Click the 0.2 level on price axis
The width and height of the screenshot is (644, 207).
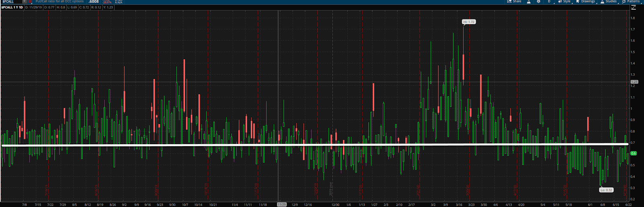point(633,199)
